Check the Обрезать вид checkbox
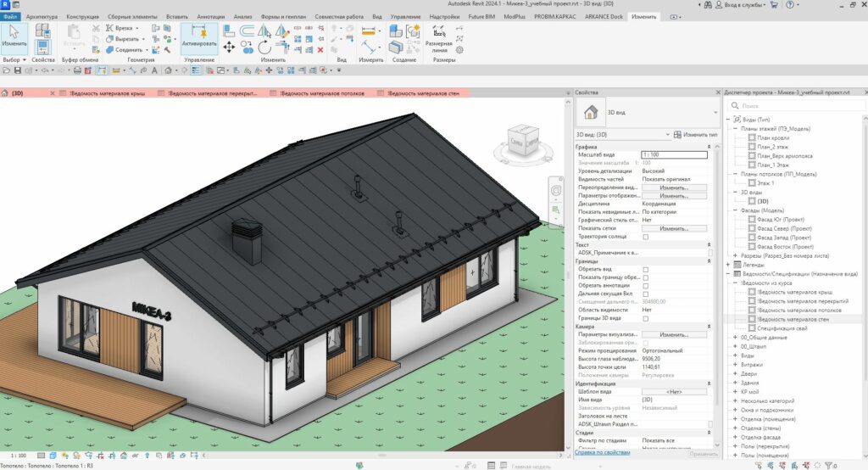The width and height of the screenshot is (868, 470). click(646, 269)
